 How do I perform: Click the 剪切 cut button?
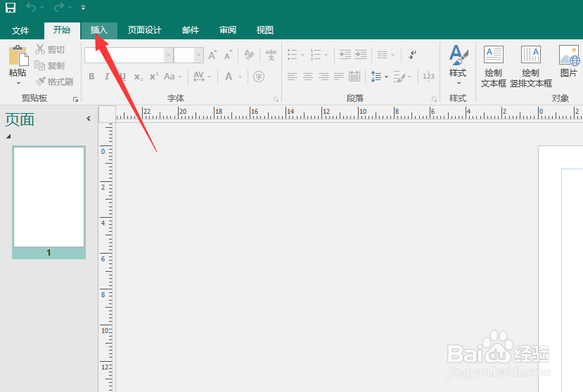coord(50,49)
